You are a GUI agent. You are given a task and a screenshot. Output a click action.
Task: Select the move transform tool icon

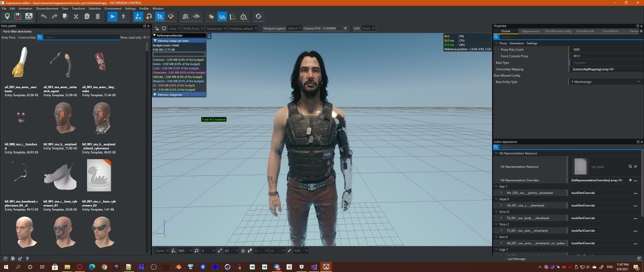(x=138, y=17)
